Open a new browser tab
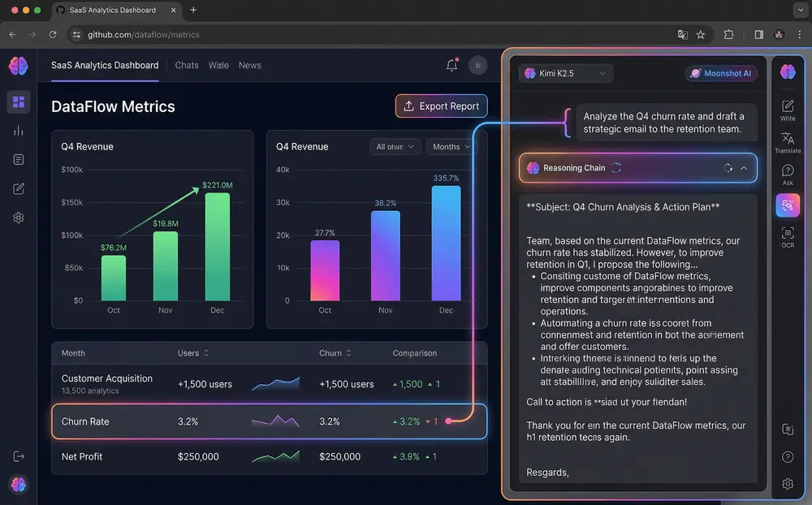Image resolution: width=812 pixels, height=505 pixels. [193, 10]
